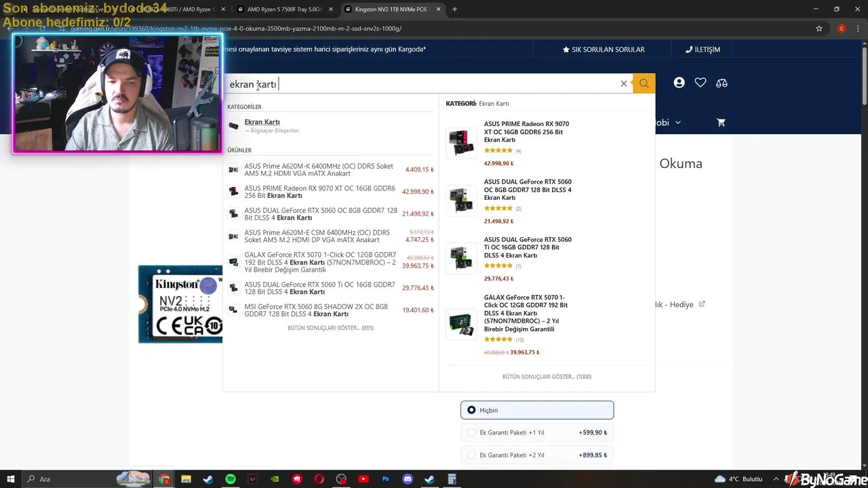The image size is (868, 488).
Task: Open GALAX RTX 5070 card thumbnail
Action: coord(461,324)
